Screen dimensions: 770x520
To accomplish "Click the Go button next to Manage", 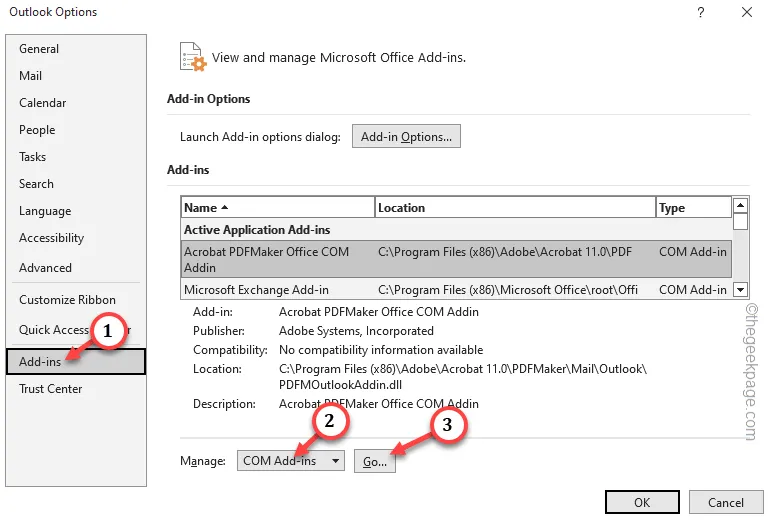I will tap(375, 461).
